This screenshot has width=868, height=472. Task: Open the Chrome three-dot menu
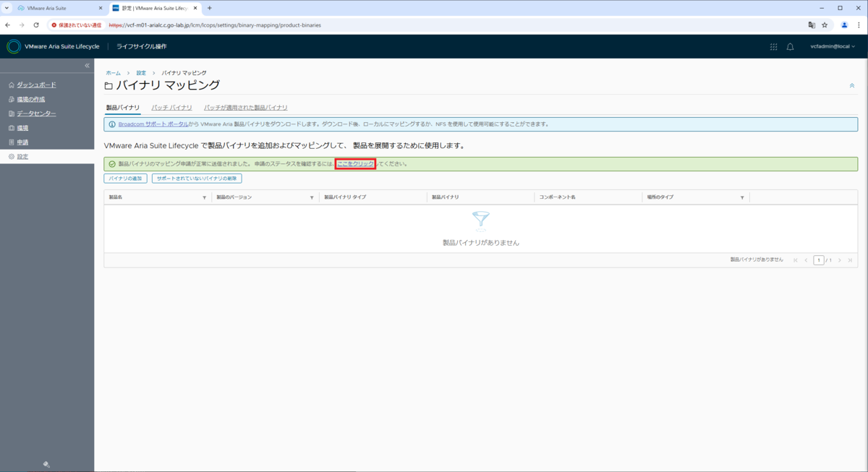pyautogui.click(x=859, y=25)
